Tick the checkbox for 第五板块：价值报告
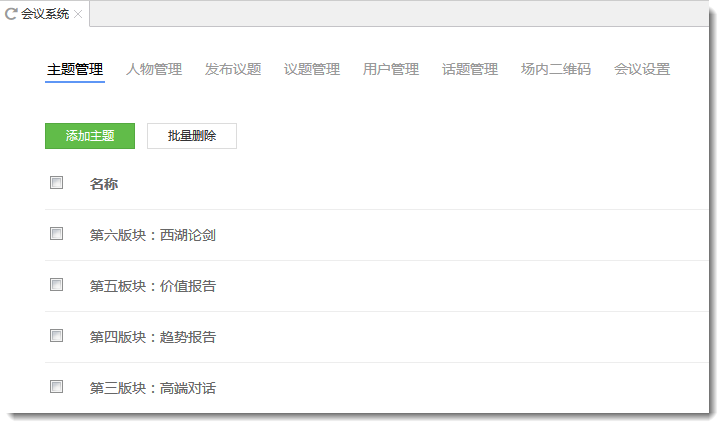The width and height of the screenshot is (724, 428). point(57,285)
